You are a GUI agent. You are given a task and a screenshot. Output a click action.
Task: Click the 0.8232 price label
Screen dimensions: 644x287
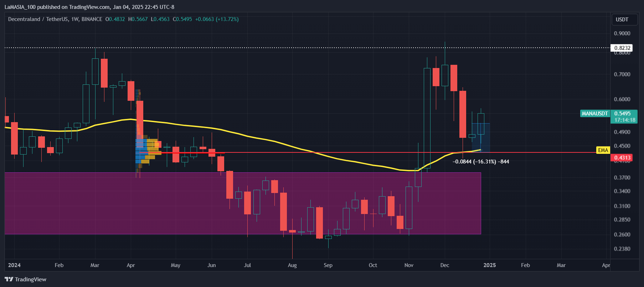[622, 48]
